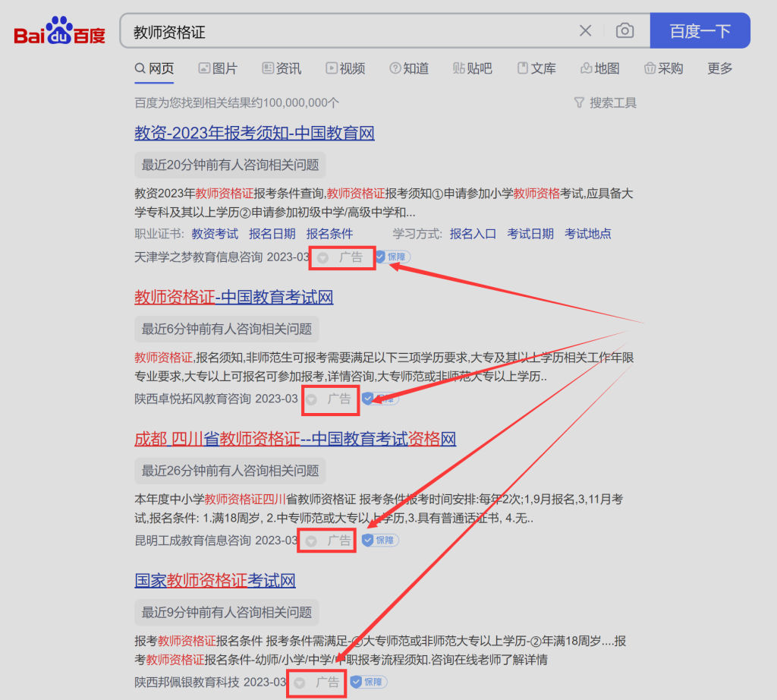Screen dimensions: 777x700
Task: Open the 采购 tab
Action: pos(663,68)
